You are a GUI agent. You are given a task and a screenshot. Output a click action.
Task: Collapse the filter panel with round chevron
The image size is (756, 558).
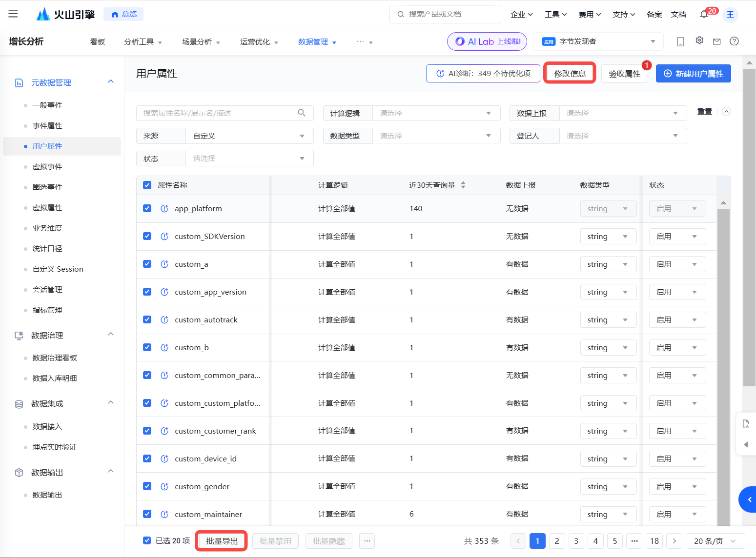726,112
